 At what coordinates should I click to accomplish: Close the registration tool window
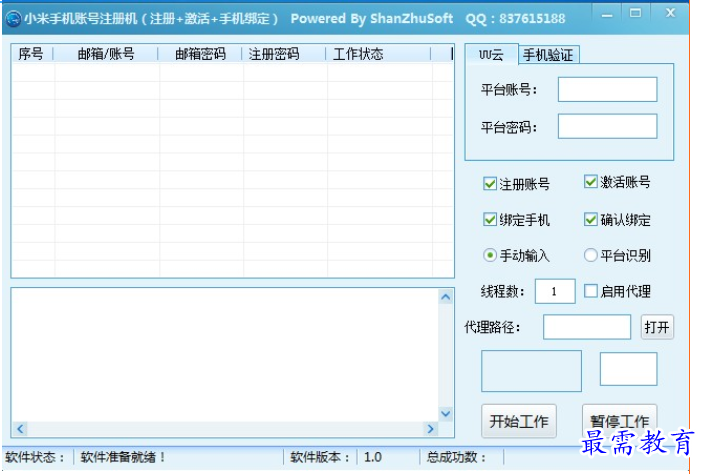670,13
